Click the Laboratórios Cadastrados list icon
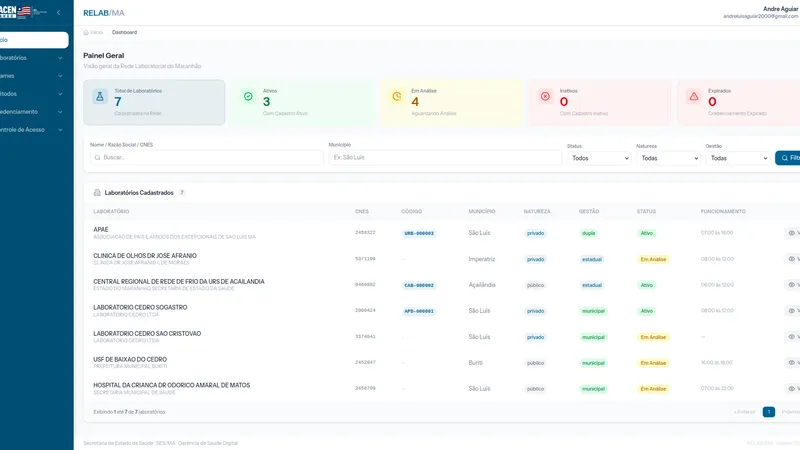Image resolution: width=800 pixels, height=450 pixels. coord(97,193)
